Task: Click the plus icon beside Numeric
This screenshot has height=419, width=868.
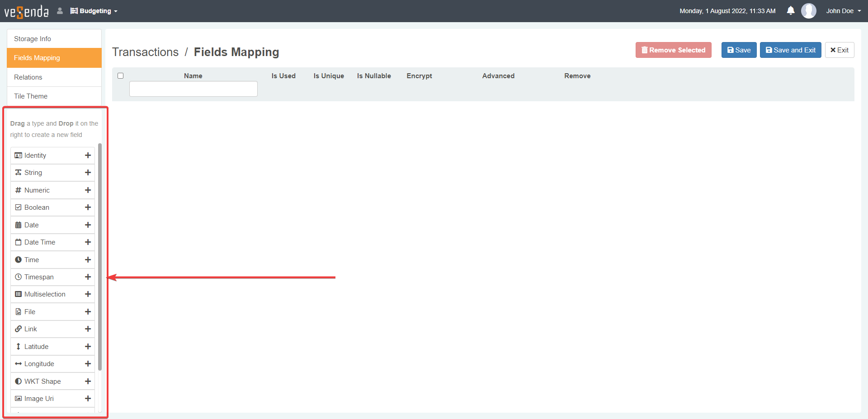Action: click(88, 190)
